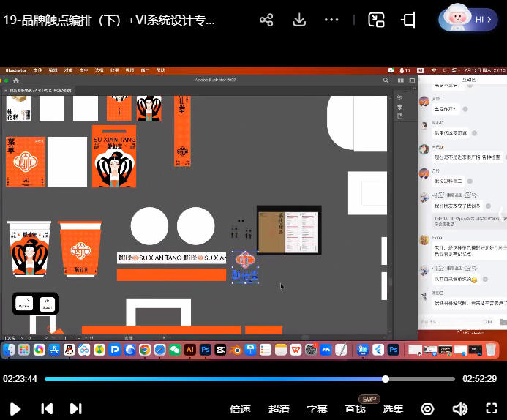
Task: Open the 超清 video quality selector
Action: click(279, 409)
